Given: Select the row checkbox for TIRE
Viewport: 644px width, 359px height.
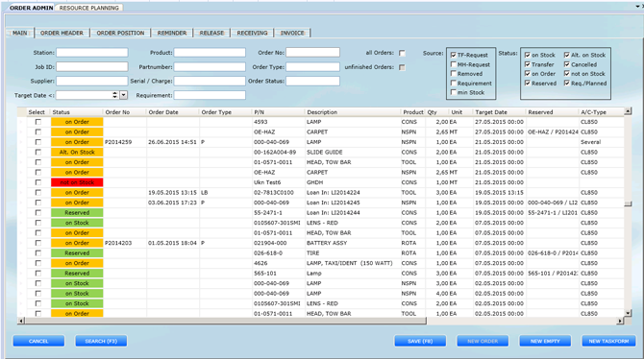Looking at the screenshot, I should 38,253.
